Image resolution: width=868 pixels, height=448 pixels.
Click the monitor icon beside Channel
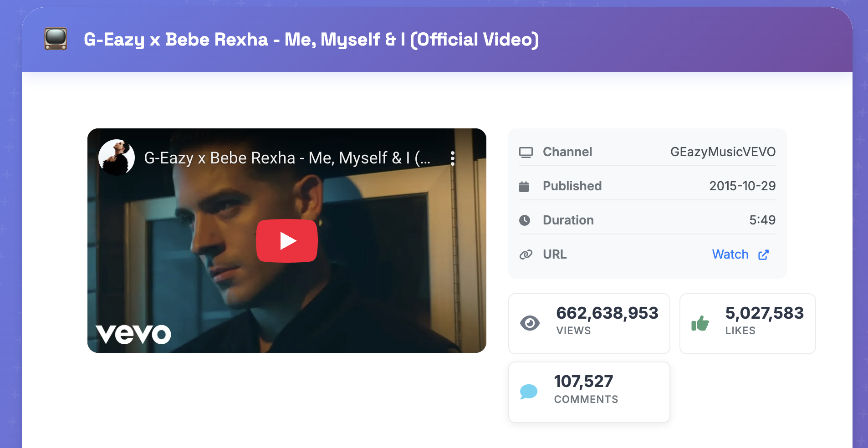click(526, 152)
